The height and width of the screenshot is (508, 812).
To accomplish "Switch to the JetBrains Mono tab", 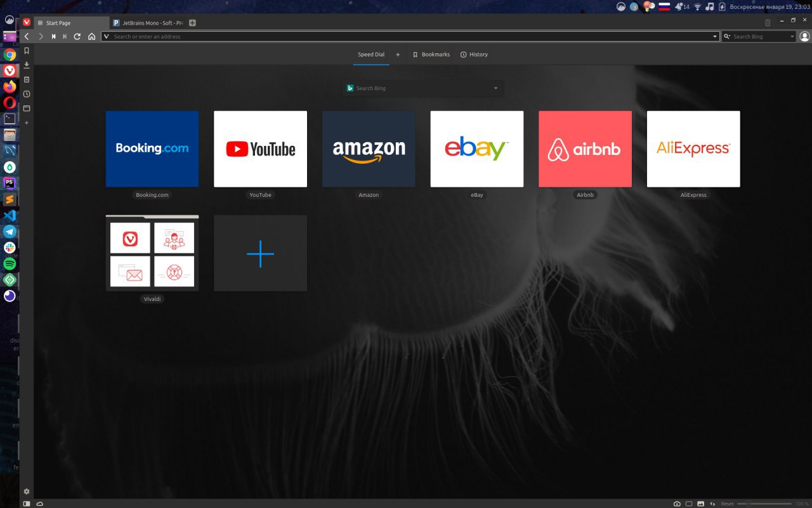I will pos(148,23).
